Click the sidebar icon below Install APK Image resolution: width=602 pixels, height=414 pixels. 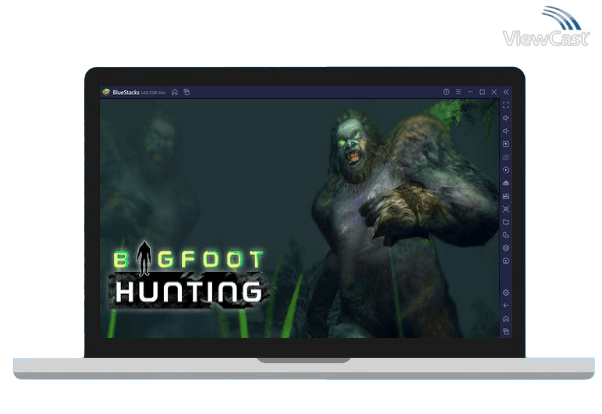[x=506, y=196]
